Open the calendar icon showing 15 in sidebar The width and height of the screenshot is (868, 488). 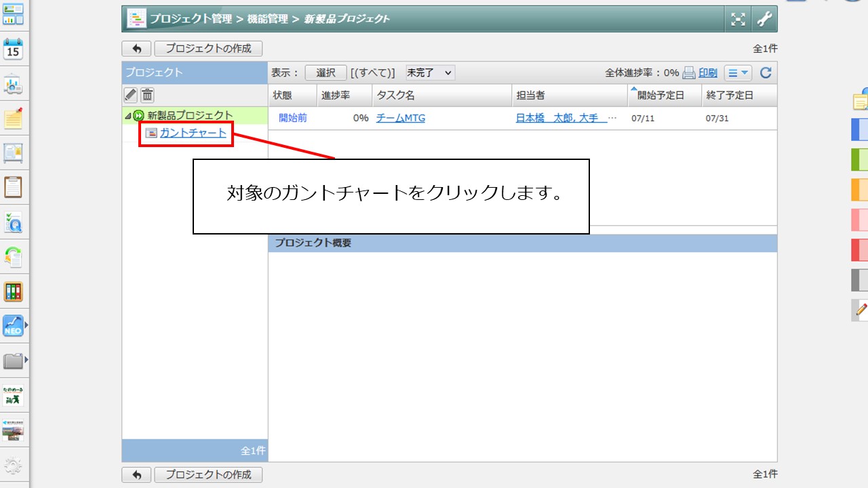(14, 49)
